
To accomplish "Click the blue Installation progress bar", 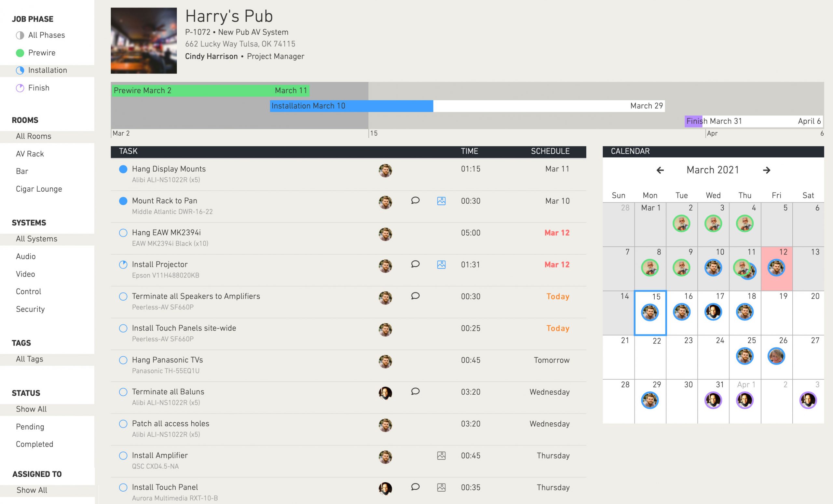I will (351, 106).
